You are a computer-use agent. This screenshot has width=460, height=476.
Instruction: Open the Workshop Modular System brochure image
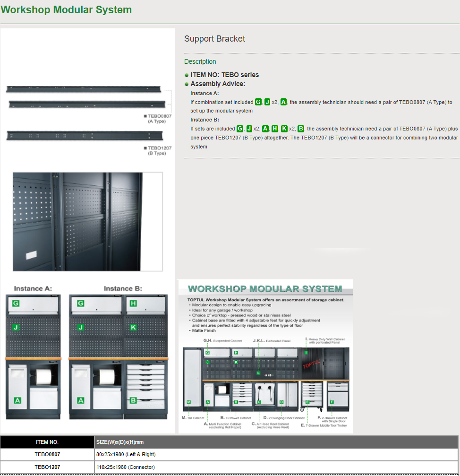pos(265,356)
